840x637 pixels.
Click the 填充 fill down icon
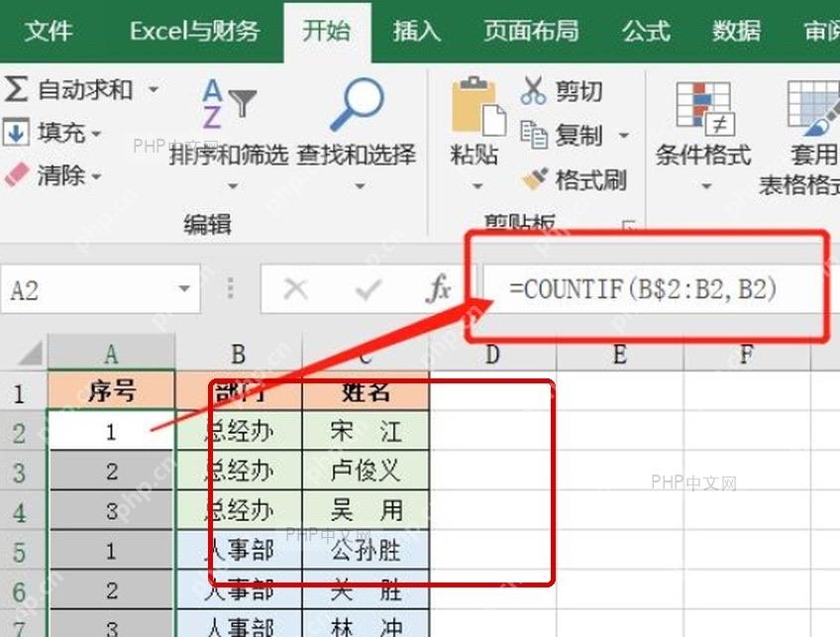pyautogui.click(x=15, y=133)
